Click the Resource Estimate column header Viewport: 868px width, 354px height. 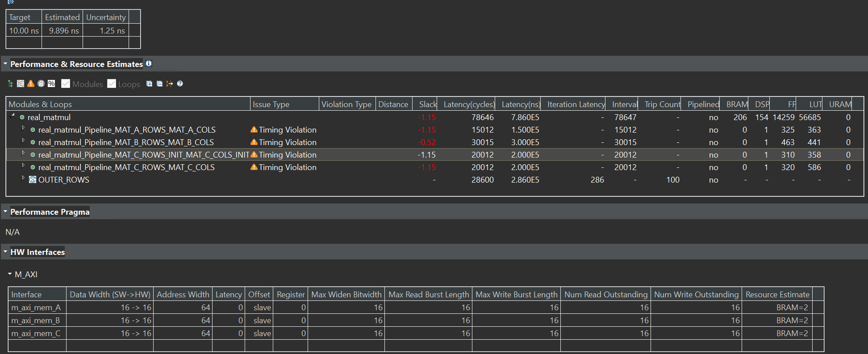[x=777, y=294]
